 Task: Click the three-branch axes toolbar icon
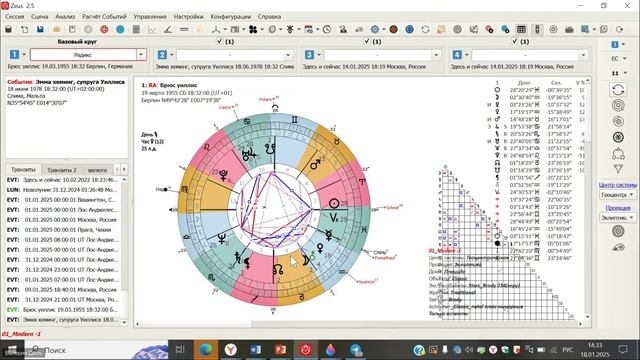click(x=216, y=29)
